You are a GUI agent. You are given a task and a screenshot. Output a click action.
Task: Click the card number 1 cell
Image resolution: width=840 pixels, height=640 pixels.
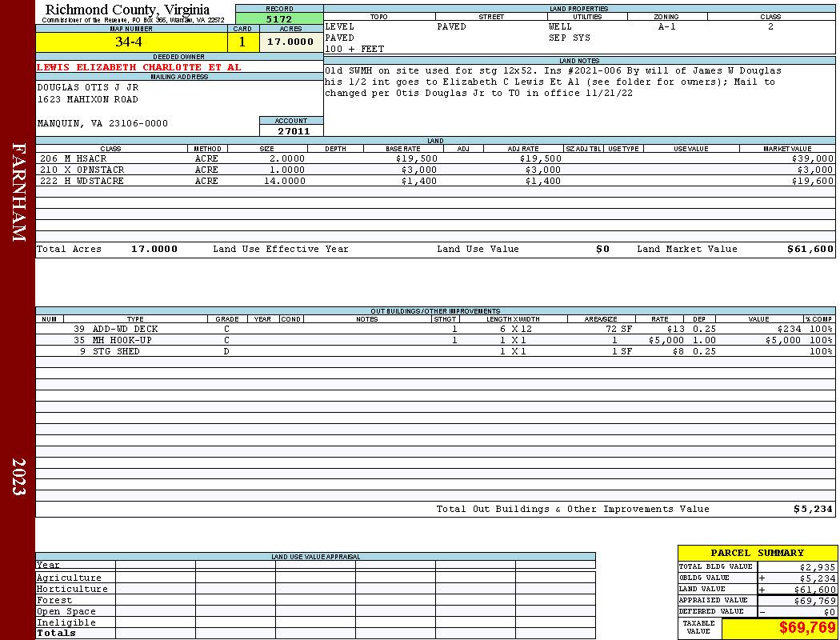(x=242, y=42)
